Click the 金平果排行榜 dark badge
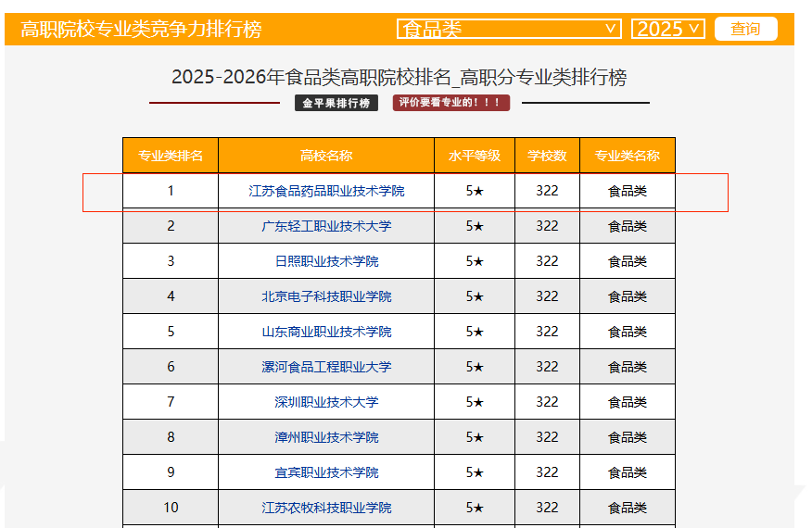 click(336, 103)
